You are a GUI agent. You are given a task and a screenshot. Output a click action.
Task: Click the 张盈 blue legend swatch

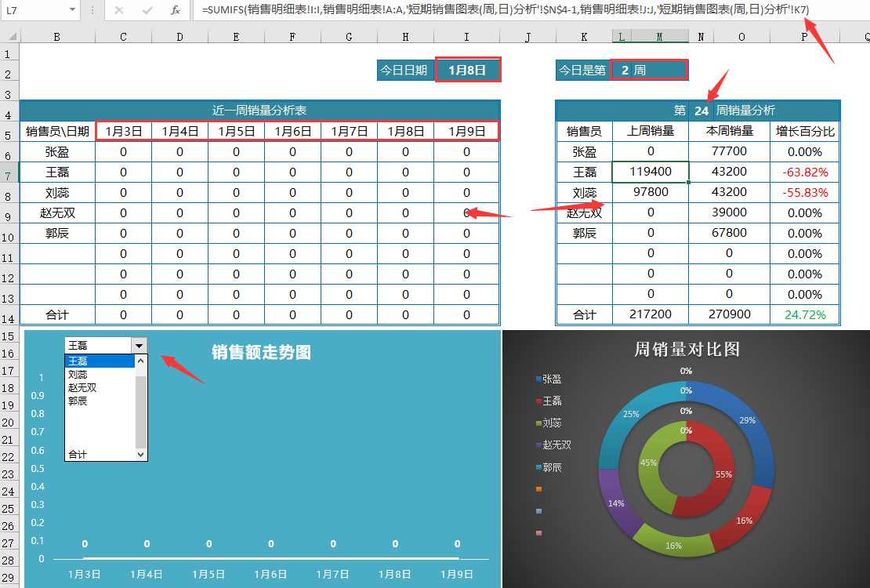(538, 379)
